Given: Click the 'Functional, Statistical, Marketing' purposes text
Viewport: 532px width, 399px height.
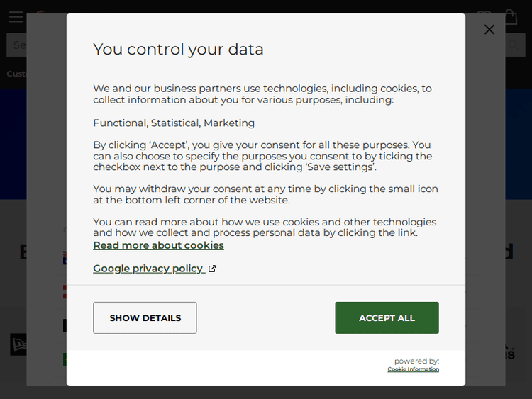Looking at the screenshot, I should click(x=174, y=123).
